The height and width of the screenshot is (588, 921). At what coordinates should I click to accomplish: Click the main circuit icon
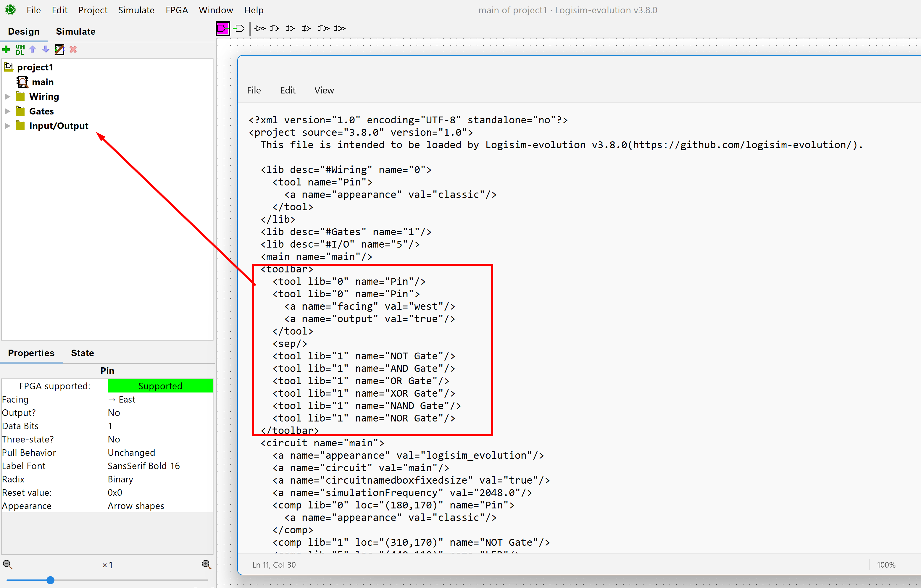click(x=22, y=82)
